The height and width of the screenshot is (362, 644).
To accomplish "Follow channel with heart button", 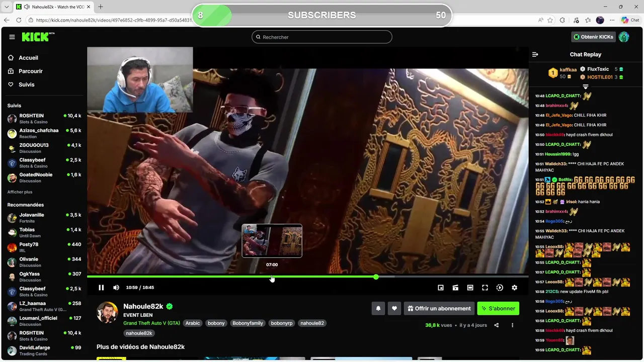I will pyautogui.click(x=394, y=309).
